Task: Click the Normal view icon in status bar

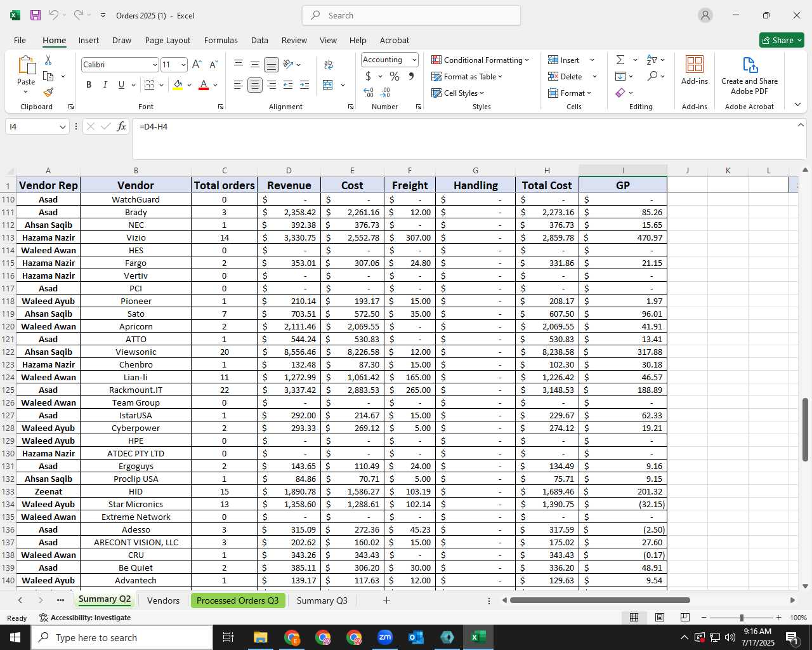Action: tap(634, 618)
